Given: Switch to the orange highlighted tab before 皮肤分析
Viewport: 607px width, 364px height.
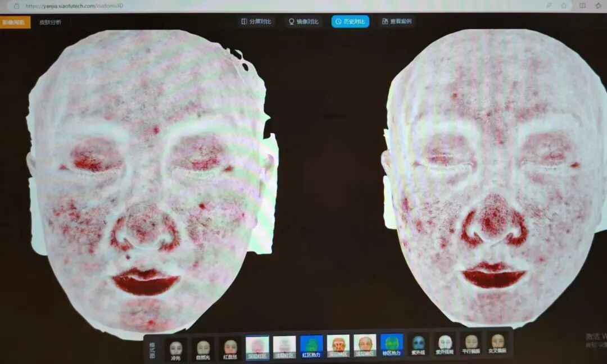Looking at the screenshot, I should point(15,22).
